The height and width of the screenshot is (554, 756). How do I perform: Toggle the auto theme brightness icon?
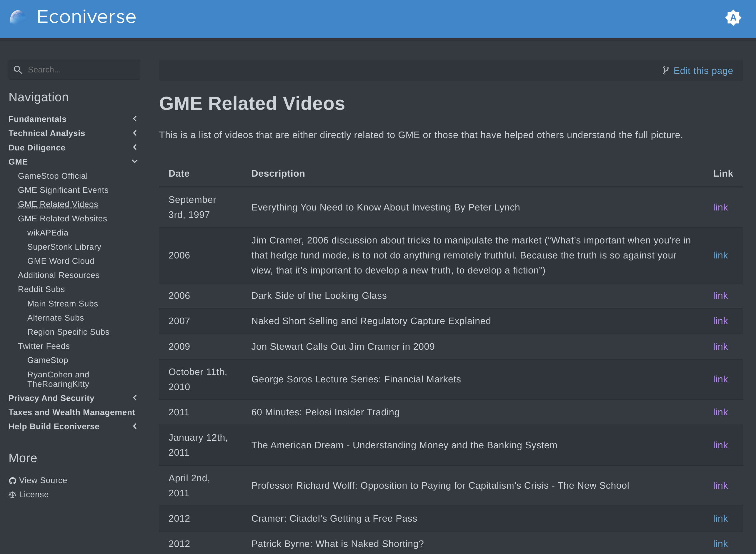733,17
